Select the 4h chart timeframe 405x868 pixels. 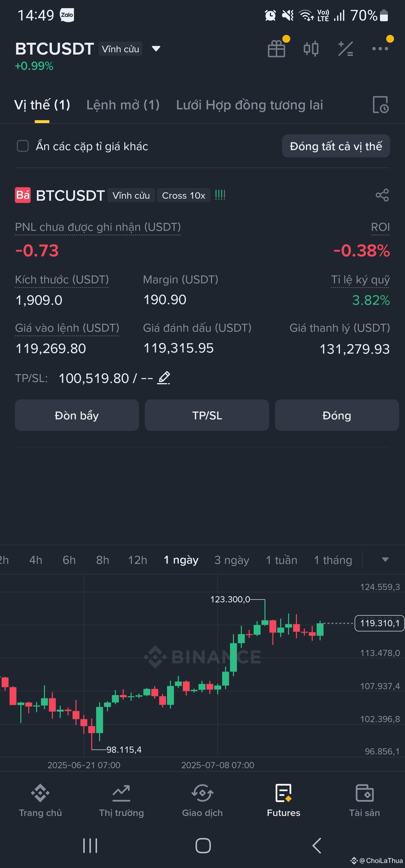click(36, 560)
